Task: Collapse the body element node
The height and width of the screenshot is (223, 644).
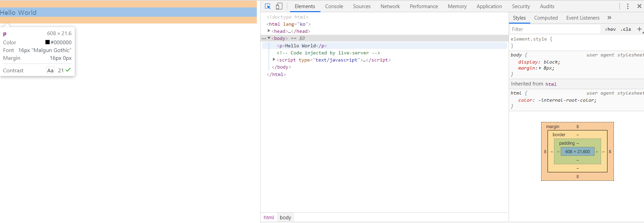Action: [269, 38]
